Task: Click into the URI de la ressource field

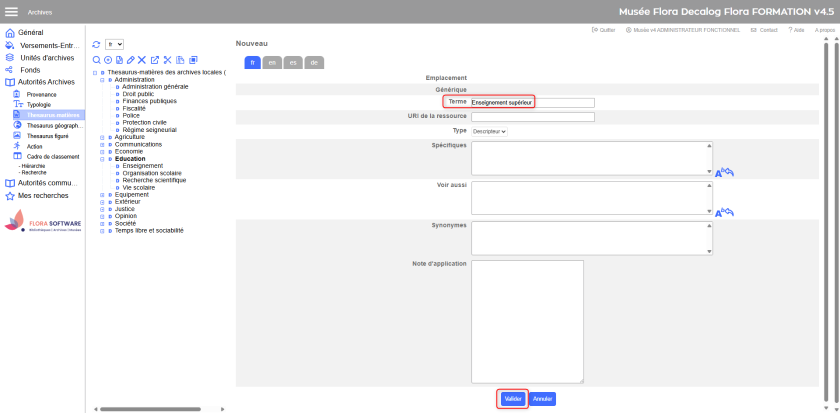Action: 532,117
